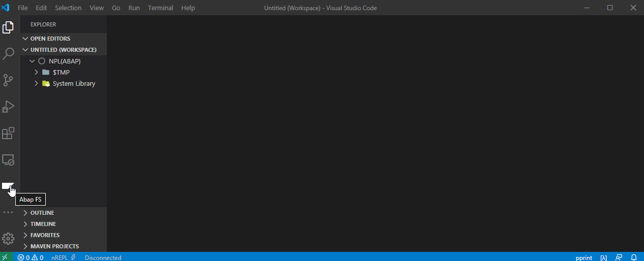The height and width of the screenshot is (261, 644).
Task: Show additional views via ellipsis icon
Action: pyautogui.click(x=8, y=212)
